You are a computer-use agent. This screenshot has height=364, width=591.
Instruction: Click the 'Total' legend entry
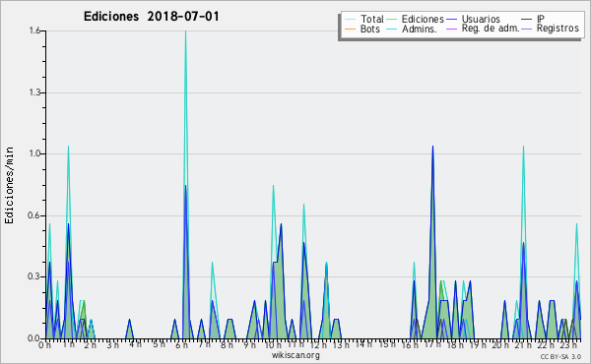click(x=371, y=19)
